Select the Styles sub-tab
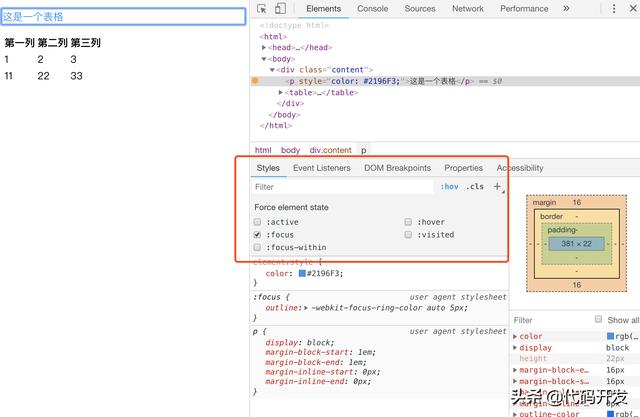This screenshot has height=417, width=640. [x=268, y=168]
